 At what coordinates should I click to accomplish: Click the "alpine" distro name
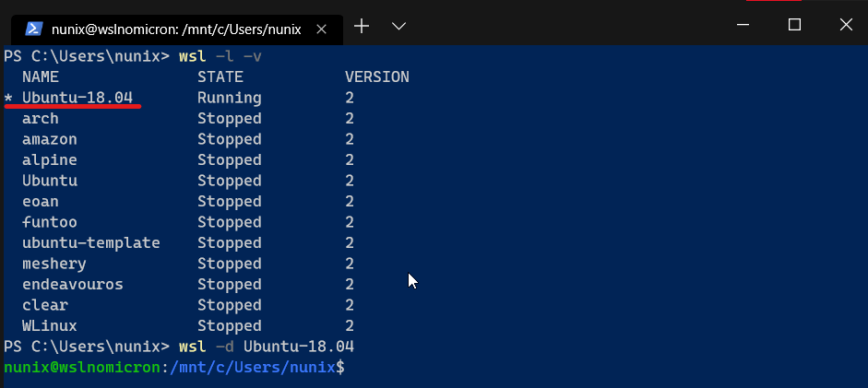click(50, 159)
